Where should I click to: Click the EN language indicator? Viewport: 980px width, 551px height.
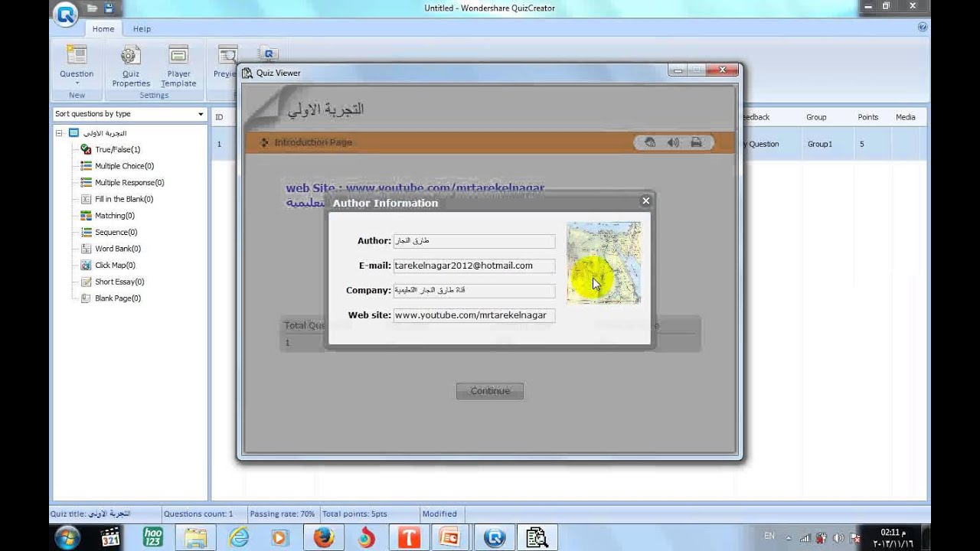click(x=769, y=536)
